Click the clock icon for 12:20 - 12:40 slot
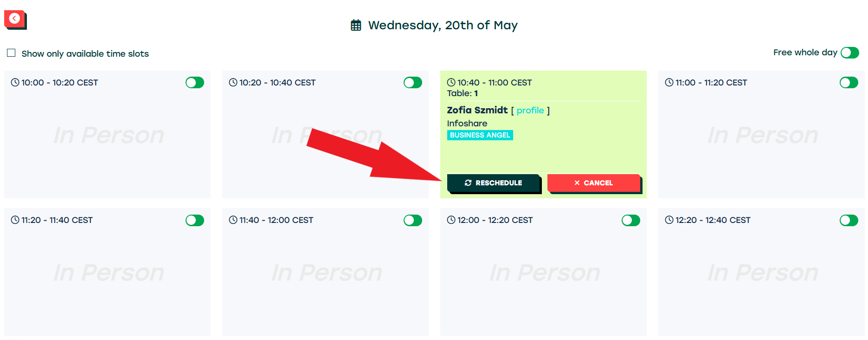Screen dimensions: 868x340 pyautogui.click(x=669, y=220)
